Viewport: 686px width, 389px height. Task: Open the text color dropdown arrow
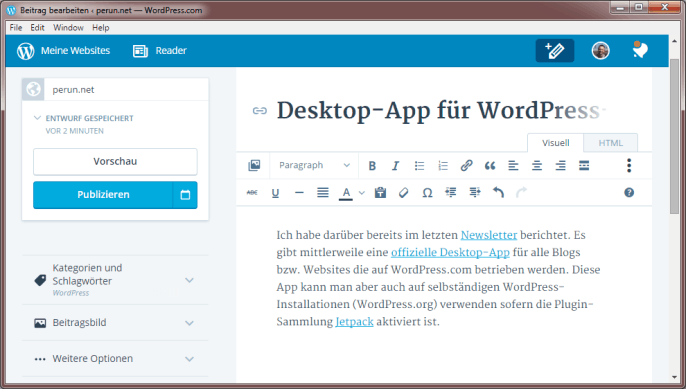pyautogui.click(x=362, y=193)
